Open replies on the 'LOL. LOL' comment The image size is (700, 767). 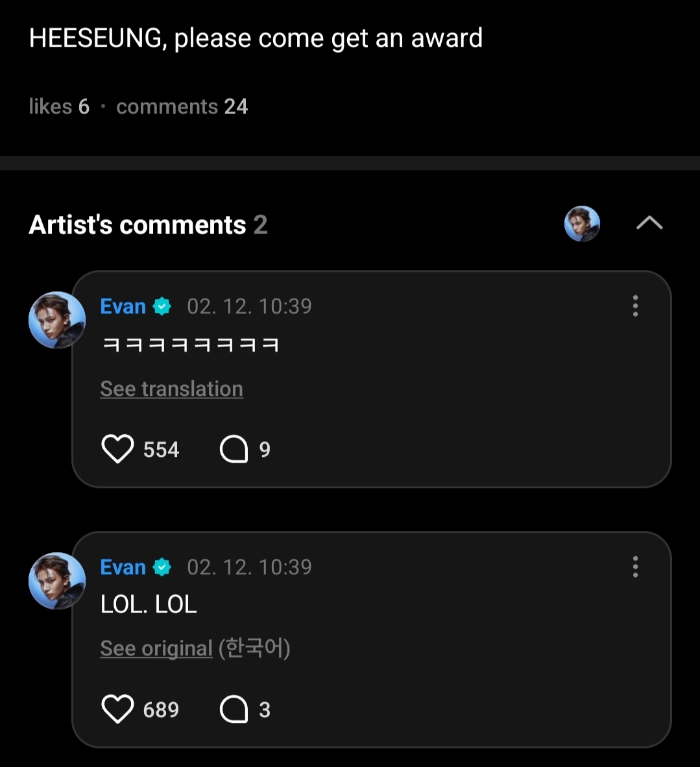pos(234,709)
